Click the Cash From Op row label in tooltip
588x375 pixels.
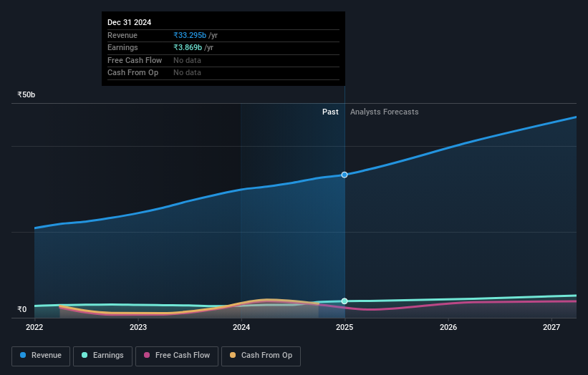pyautogui.click(x=132, y=73)
